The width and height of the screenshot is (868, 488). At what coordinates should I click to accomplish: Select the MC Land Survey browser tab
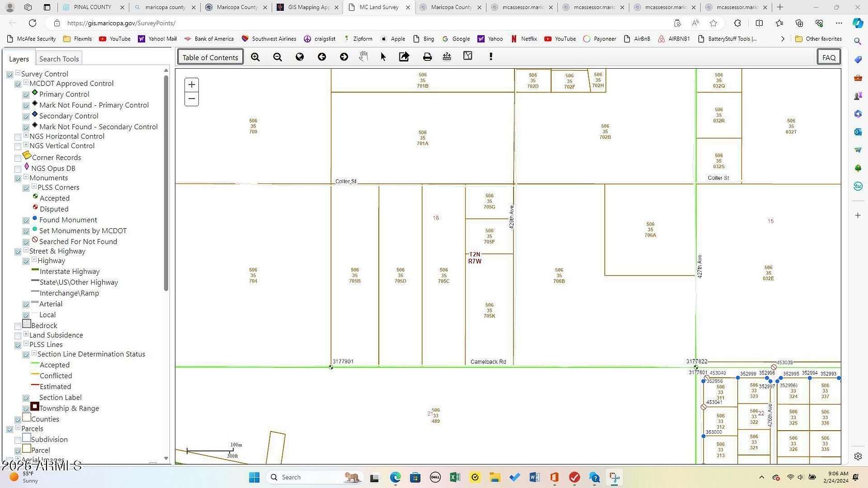(379, 7)
